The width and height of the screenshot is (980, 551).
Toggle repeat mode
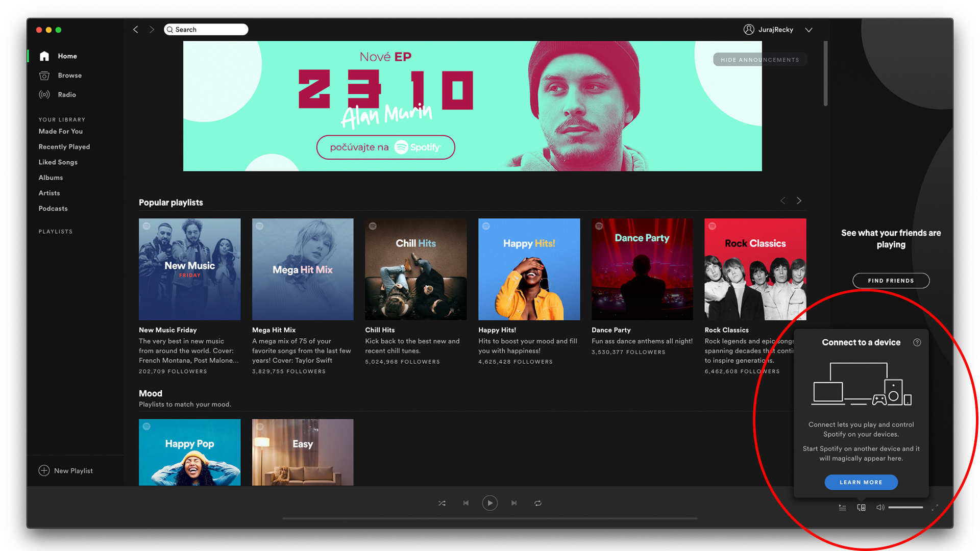coord(538,503)
